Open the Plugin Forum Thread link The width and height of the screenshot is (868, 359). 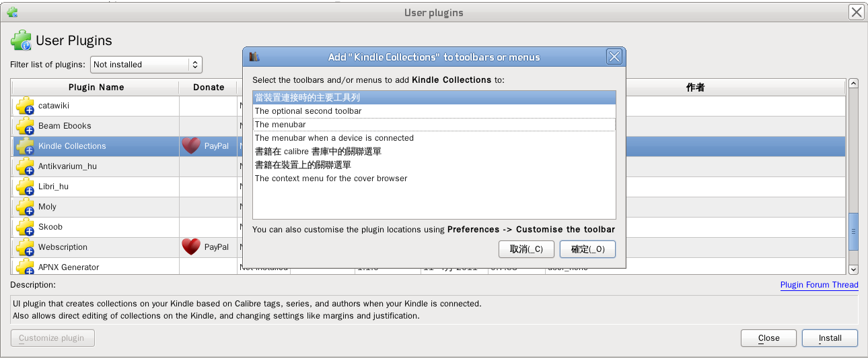[x=819, y=285]
